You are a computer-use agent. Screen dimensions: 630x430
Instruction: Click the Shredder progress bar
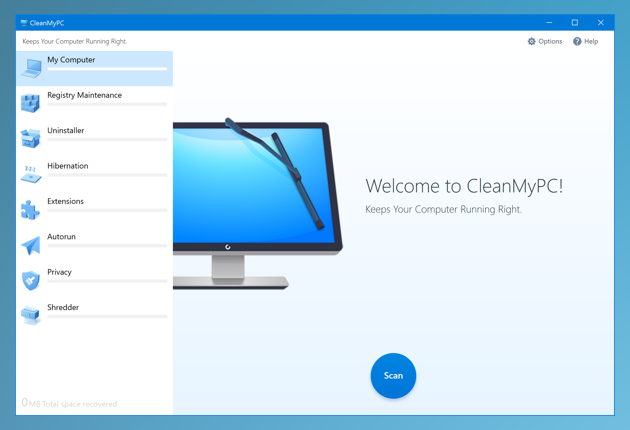click(x=107, y=317)
